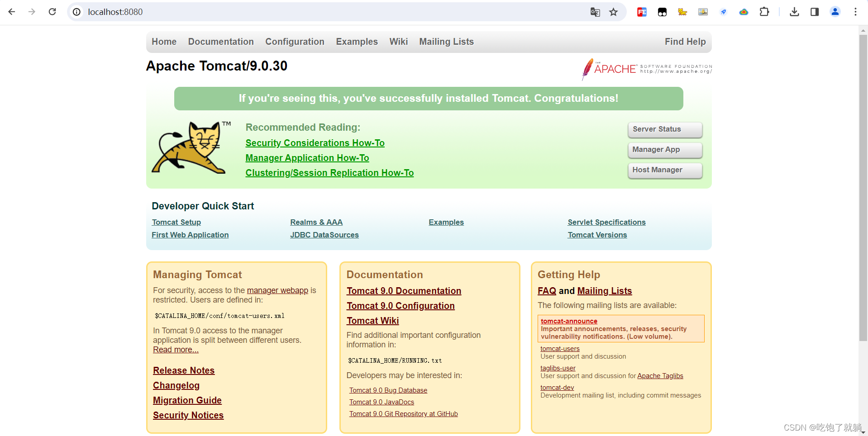This screenshot has width=868, height=436.
Task: Open the tomcat-users mailing list link
Action: 560,349
